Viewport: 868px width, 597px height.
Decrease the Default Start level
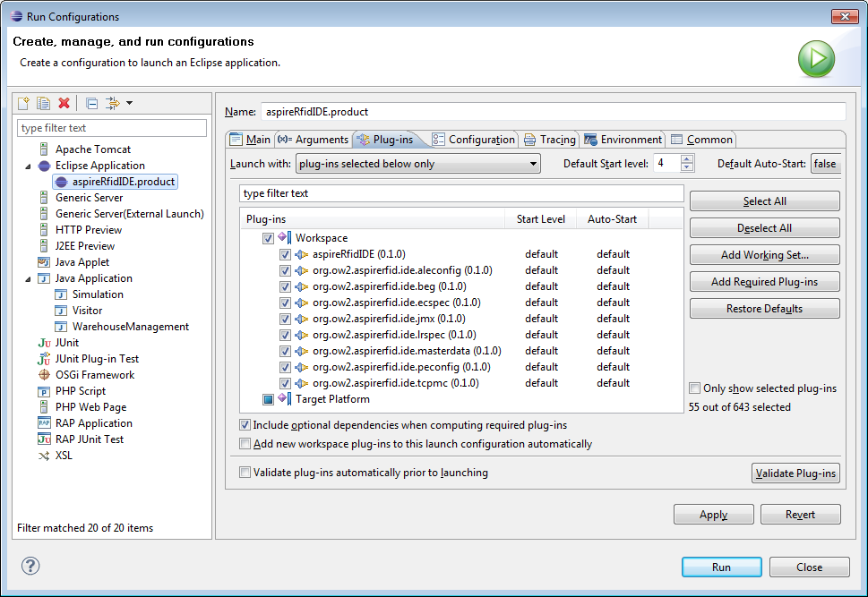click(x=687, y=167)
